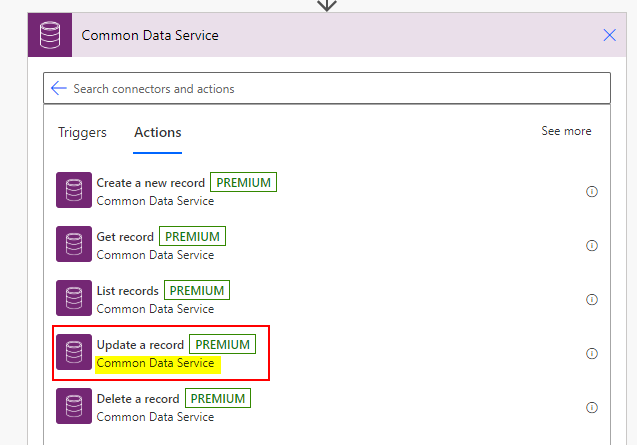Close the Common Data Service panel
This screenshot has width=637, height=445.
tap(610, 36)
